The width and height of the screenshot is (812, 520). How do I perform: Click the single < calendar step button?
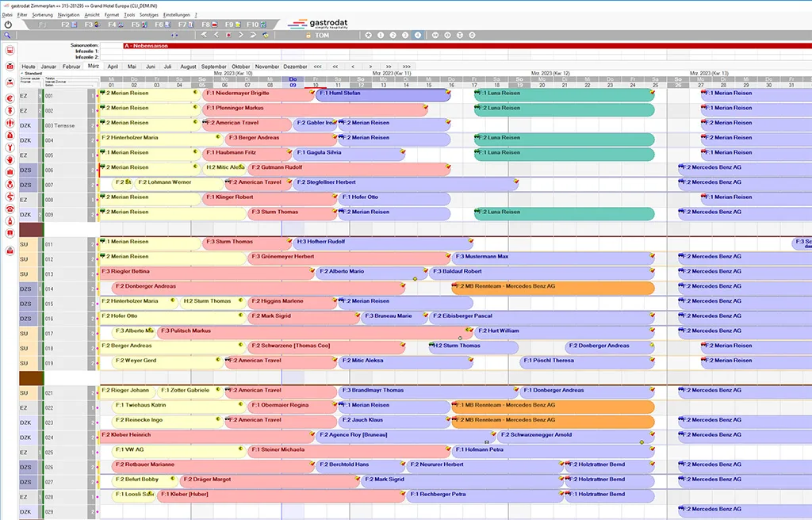coord(353,67)
